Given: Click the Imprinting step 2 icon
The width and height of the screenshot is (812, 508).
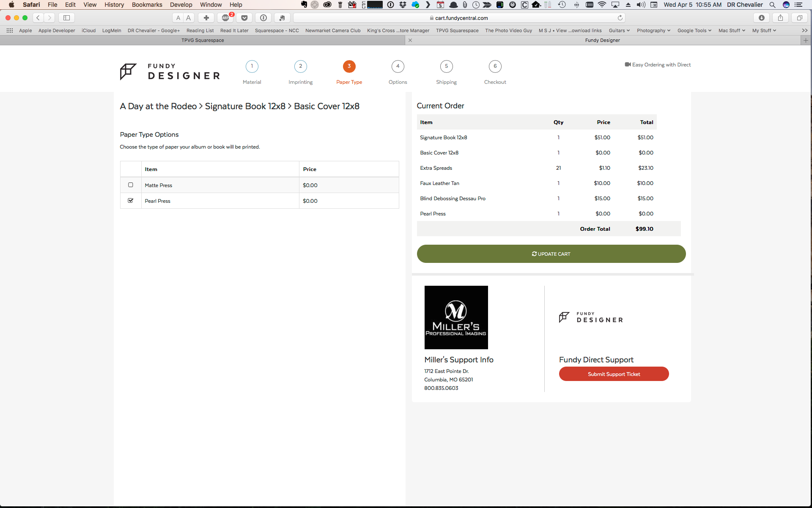Looking at the screenshot, I should click(300, 66).
